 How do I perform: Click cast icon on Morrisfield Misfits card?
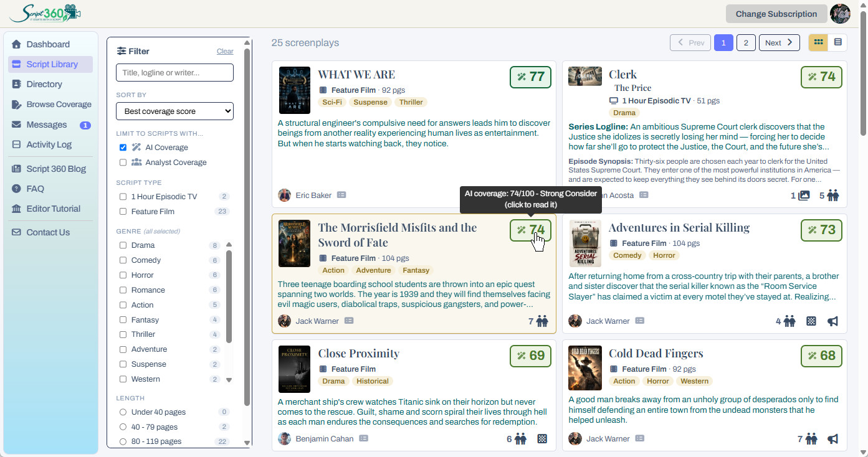click(542, 321)
